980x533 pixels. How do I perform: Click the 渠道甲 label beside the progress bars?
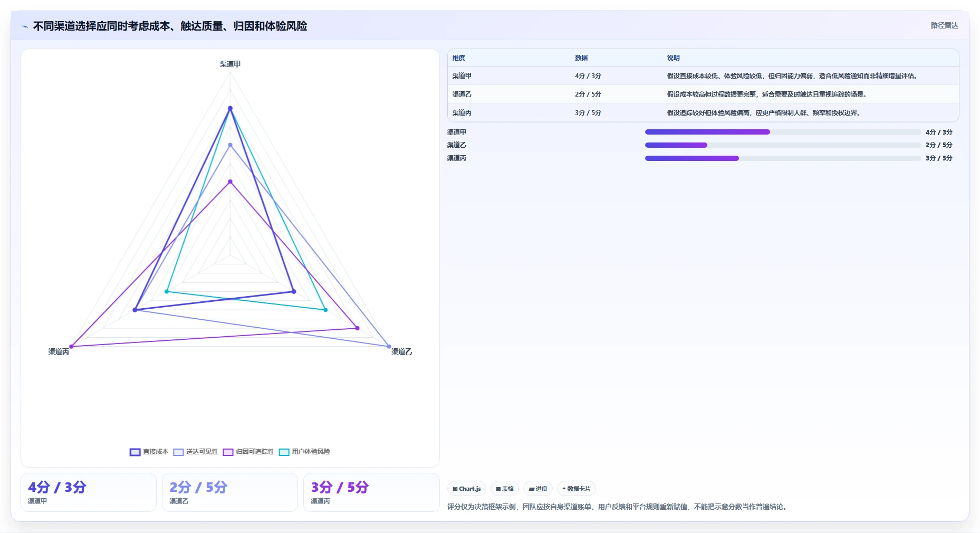(457, 132)
